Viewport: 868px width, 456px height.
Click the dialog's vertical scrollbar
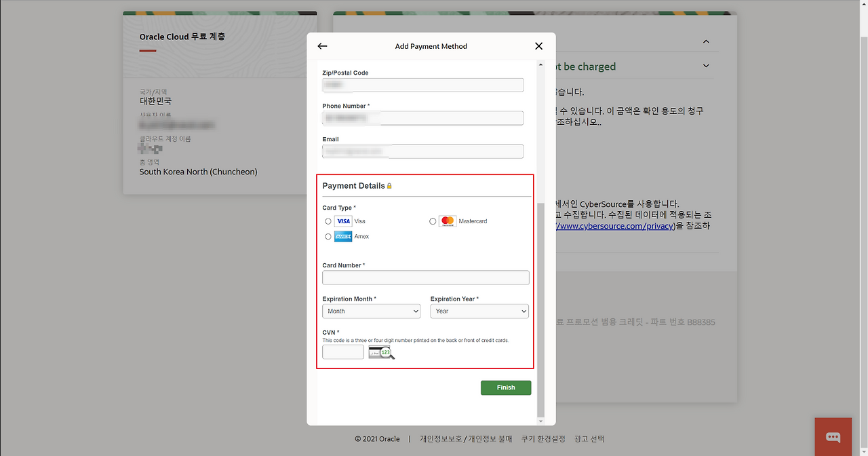(540, 305)
